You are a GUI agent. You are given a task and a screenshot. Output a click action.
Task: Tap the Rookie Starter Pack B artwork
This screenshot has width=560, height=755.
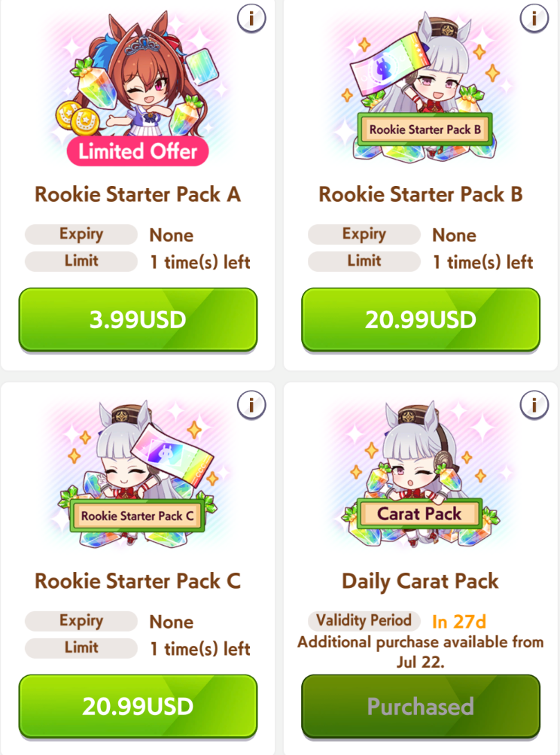(x=420, y=87)
